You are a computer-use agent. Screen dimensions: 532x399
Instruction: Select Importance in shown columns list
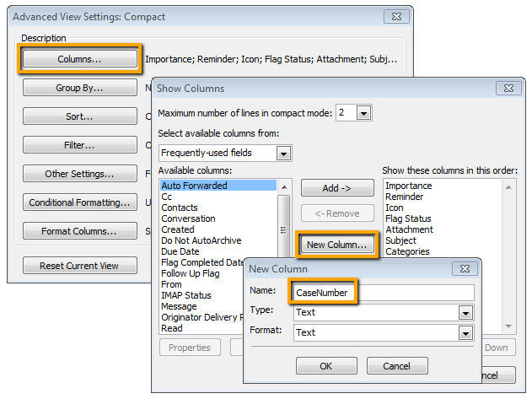point(443,186)
